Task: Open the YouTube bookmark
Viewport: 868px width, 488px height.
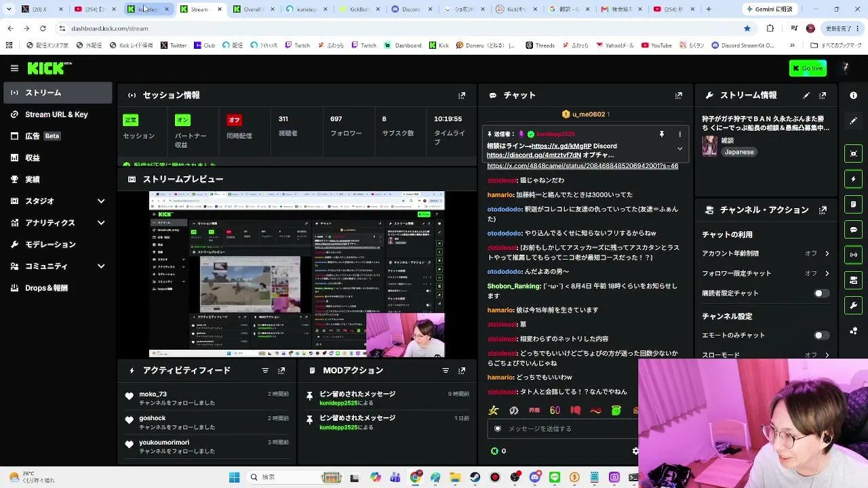Action: [656, 45]
